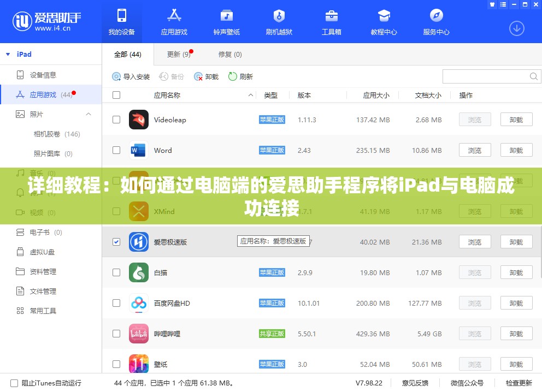Viewport: 542px width, 392px height.
Task: Click the 刷新 refresh toolbar button
Action: click(x=240, y=76)
